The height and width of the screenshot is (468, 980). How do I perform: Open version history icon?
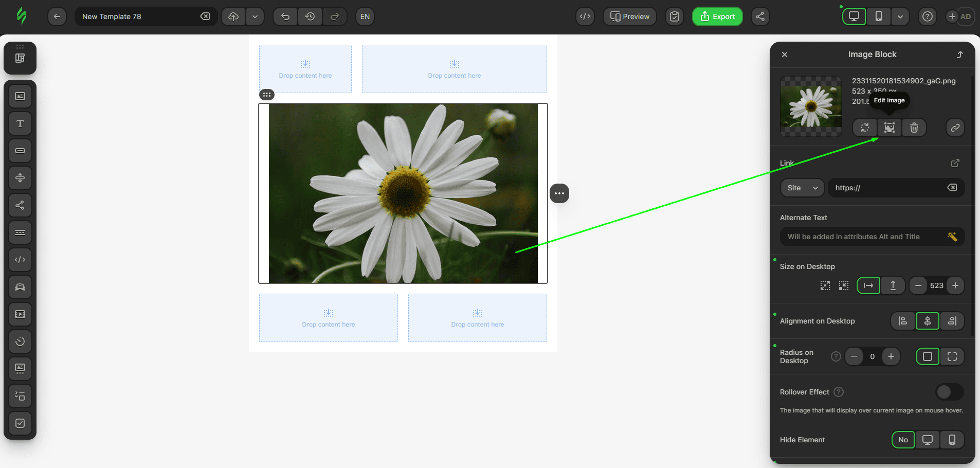[x=310, y=16]
